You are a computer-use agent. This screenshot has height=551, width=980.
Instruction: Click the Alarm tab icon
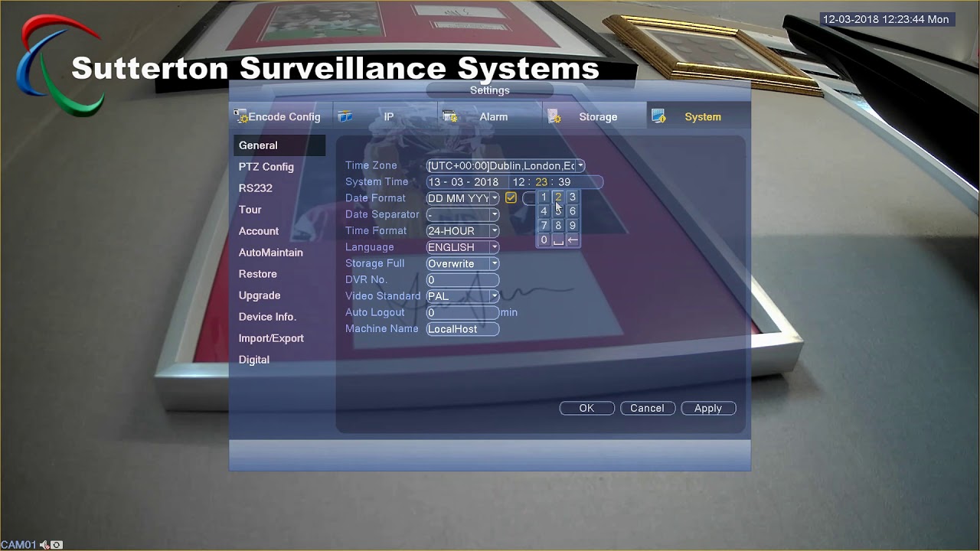click(x=450, y=116)
